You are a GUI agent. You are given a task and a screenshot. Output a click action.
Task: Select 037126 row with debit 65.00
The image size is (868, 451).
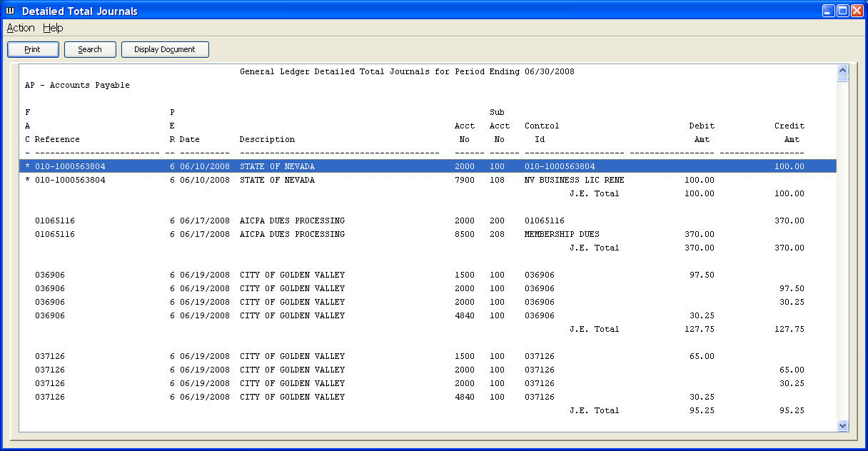tap(428, 356)
